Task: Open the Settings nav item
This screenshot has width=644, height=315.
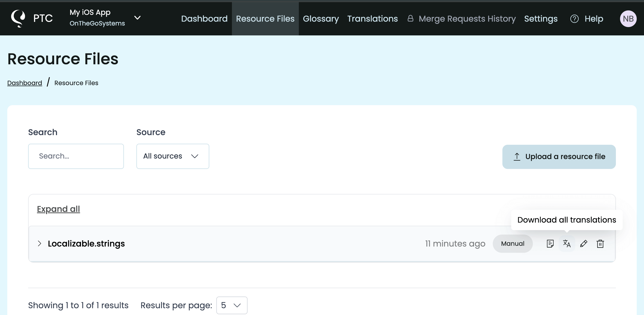Action: tap(541, 19)
